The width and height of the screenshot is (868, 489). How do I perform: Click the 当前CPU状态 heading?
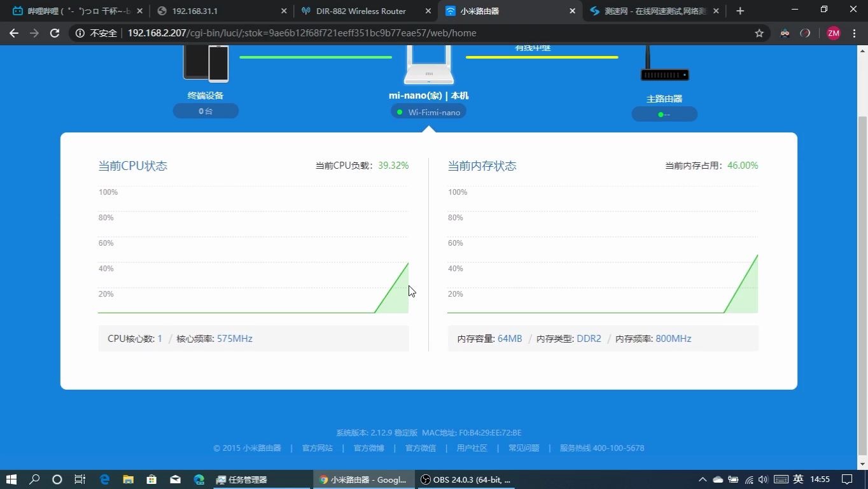tap(133, 166)
